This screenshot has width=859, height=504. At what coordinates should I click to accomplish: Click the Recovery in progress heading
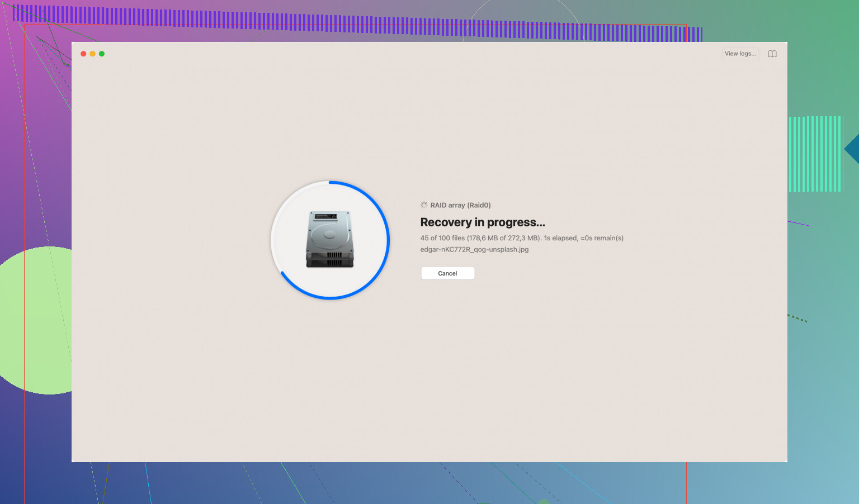click(x=483, y=222)
